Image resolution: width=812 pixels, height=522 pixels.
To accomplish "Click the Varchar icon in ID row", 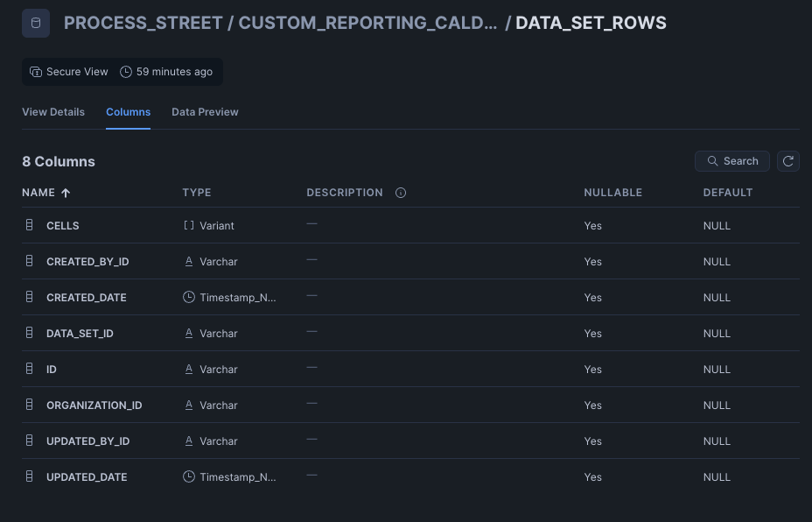I will tap(189, 369).
